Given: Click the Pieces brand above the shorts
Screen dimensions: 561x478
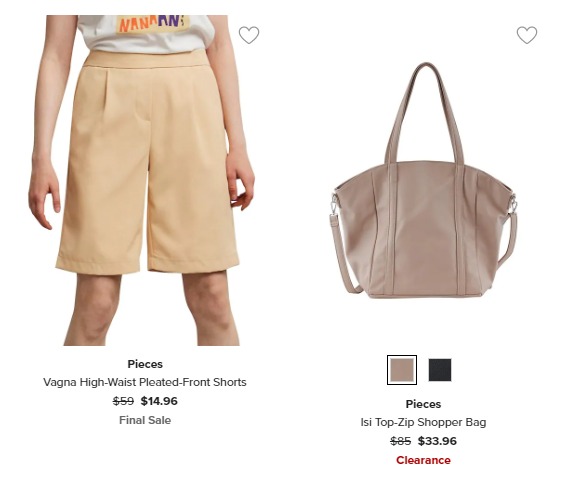Looking at the screenshot, I should point(145,364).
